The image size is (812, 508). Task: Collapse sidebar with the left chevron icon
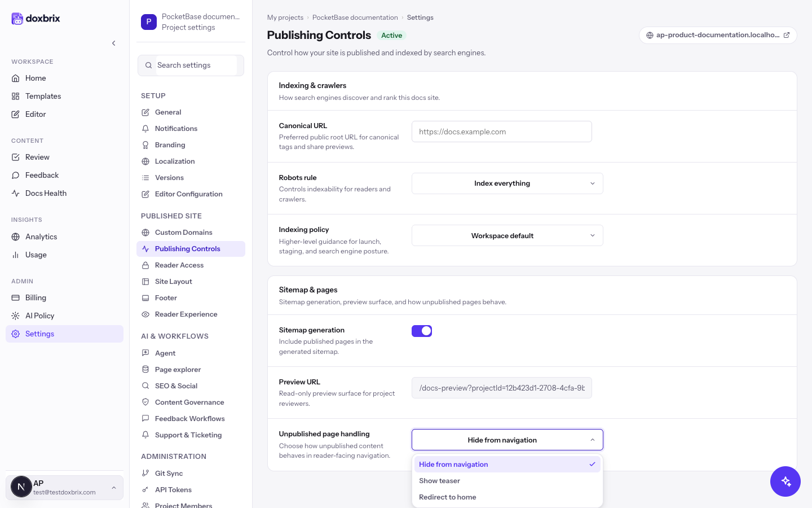point(114,43)
